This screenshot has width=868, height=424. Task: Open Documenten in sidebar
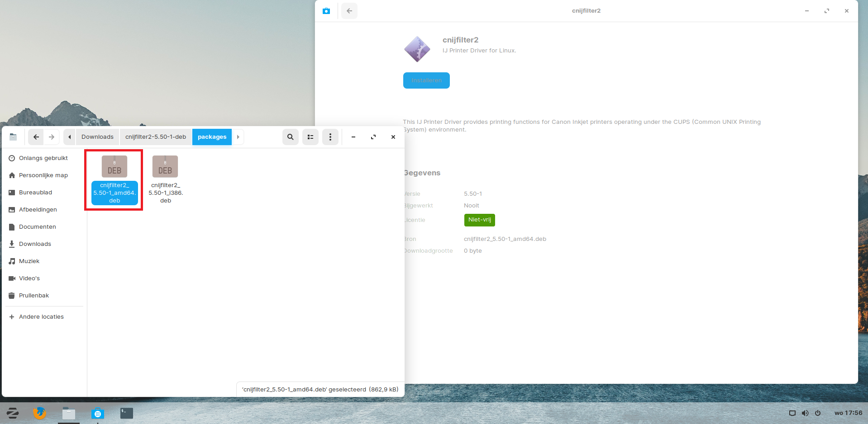43,227
